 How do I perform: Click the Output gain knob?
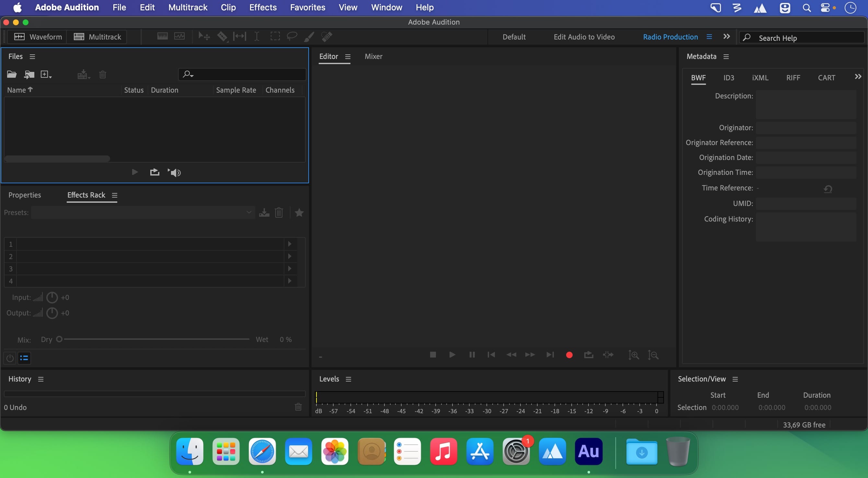coord(52,313)
